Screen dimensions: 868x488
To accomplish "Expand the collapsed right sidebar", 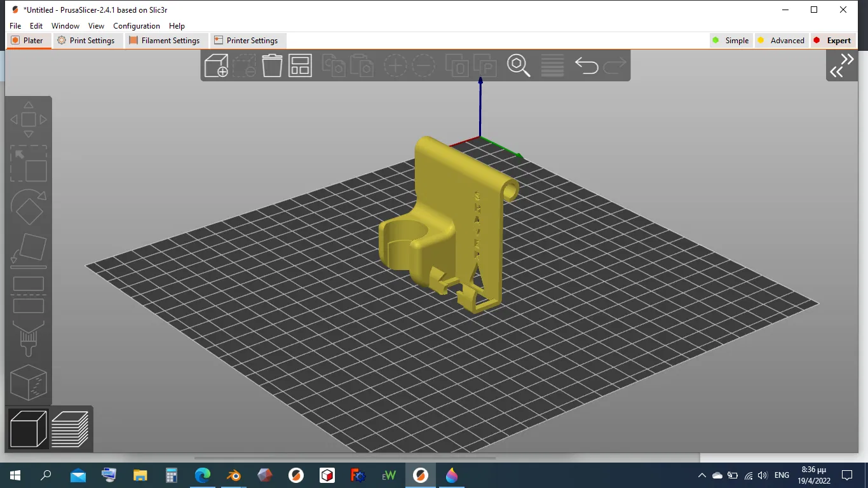I will click(x=842, y=65).
